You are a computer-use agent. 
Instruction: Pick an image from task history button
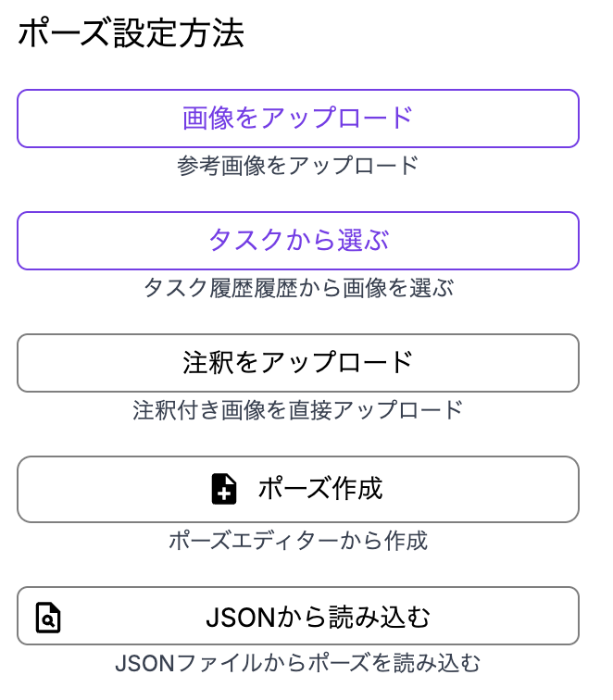click(298, 241)
